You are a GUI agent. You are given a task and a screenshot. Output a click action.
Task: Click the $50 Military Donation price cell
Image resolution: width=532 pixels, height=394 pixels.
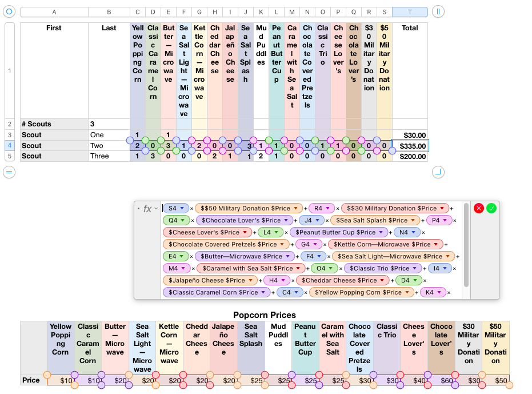tap(495, 380)
